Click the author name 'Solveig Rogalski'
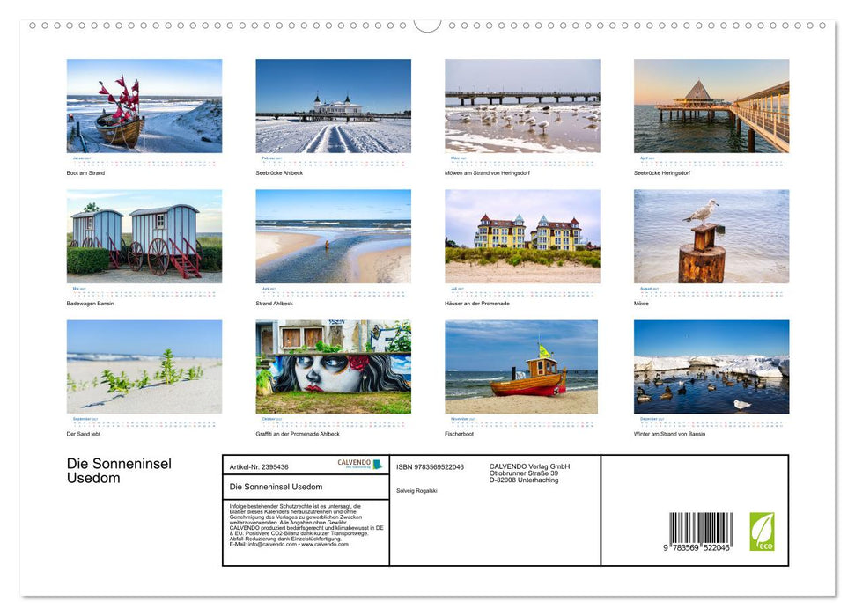This screenshot has height=616, width=855. [x=416, y=491]
